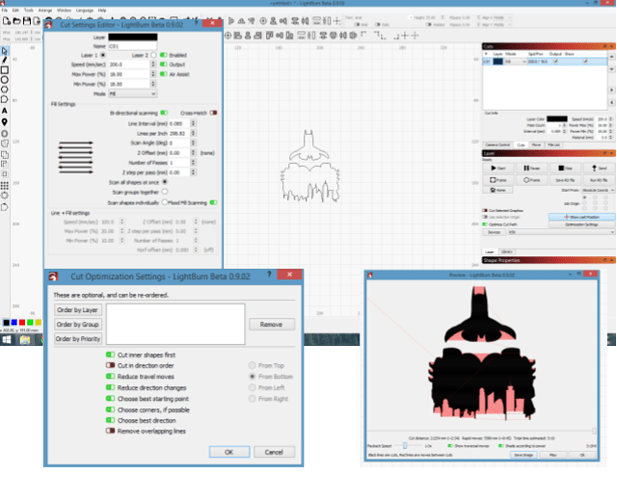Click the Open folder icon in toolbar
Viewport: 617px width, 500px height.
17,21
